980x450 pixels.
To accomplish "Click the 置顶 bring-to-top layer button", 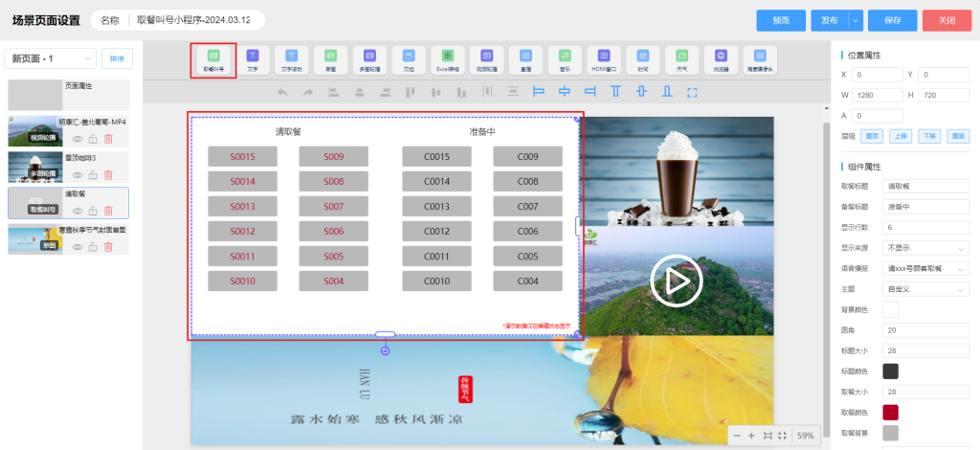I will (x=871, y=136).
